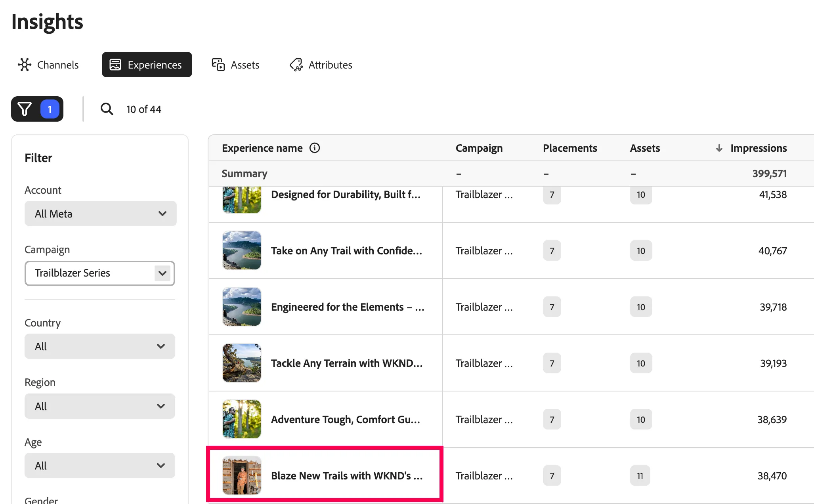Open thumbnail for Take on Any Trail experience

[242, 250]
